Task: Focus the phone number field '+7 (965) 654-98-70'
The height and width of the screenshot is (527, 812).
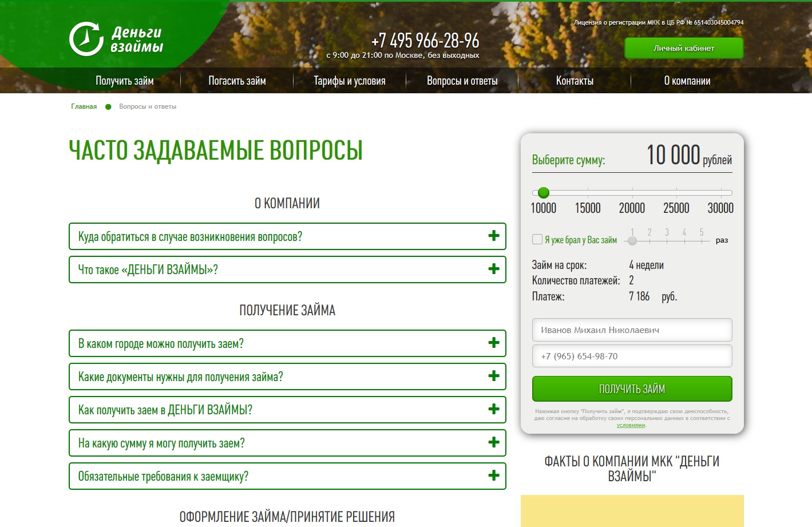Action: [632, 356]
